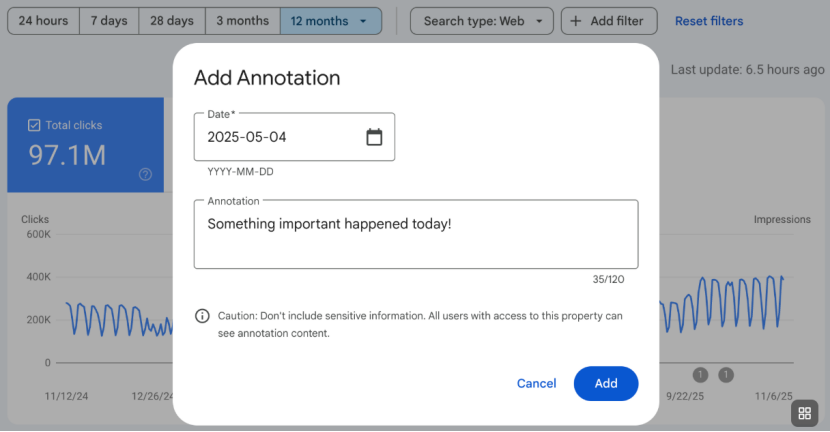Click the Reset filters link
830x432 pixels.
coord(709,21)
